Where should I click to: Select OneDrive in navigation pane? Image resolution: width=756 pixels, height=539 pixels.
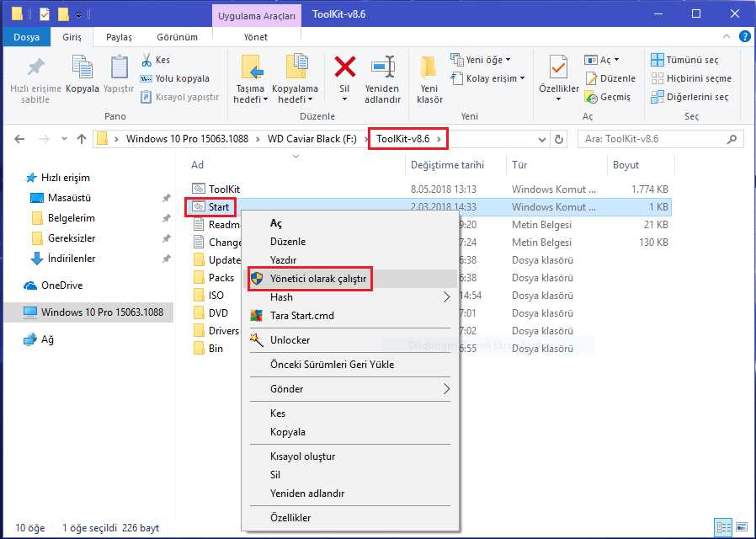tap(61, 286)
